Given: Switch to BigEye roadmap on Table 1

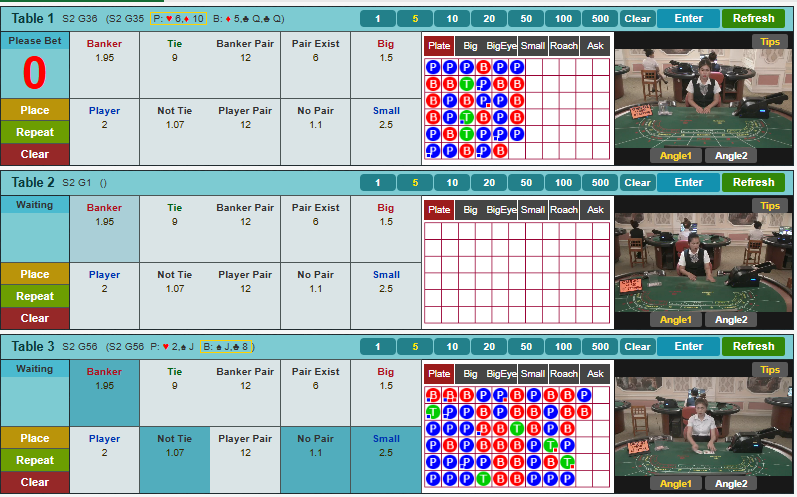Looking at the screenshot, I should (x=501, y=45).
